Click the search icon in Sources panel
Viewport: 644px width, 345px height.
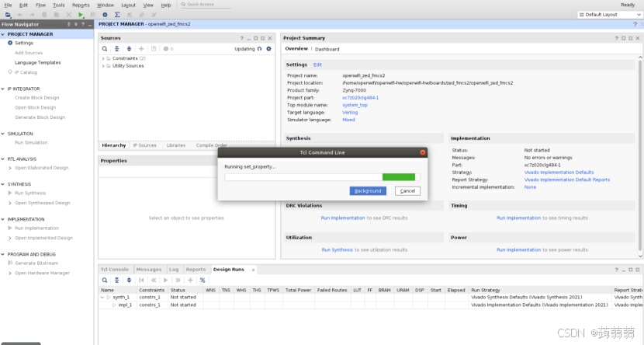[x=105, y=49]
